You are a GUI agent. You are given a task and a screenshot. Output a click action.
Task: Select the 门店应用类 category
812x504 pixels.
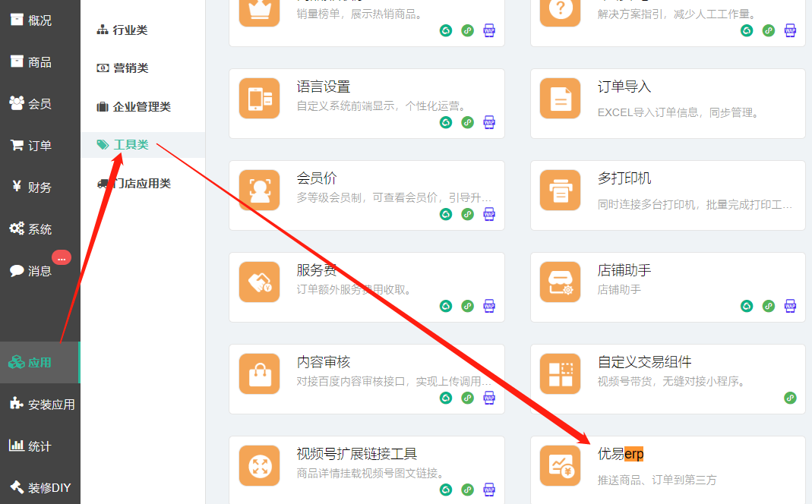pos(134,183)
